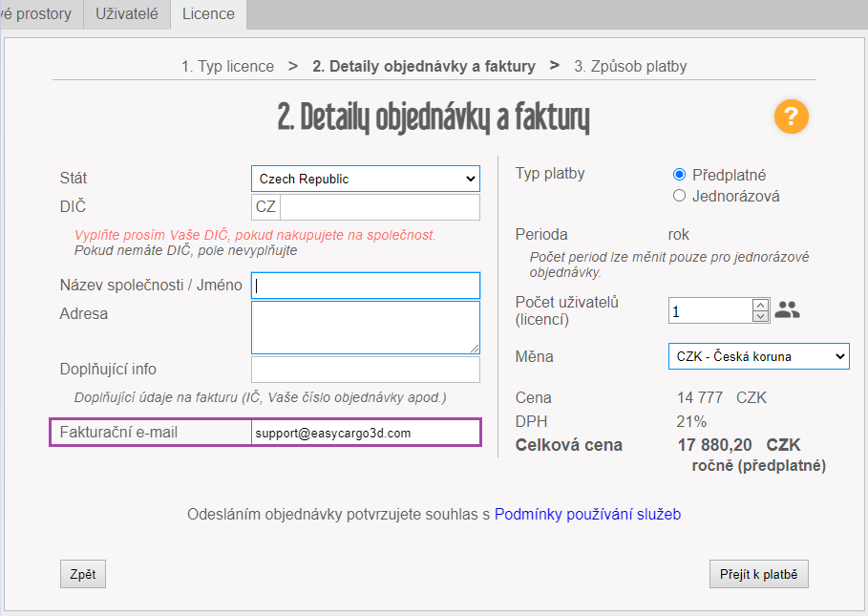Decrease number of users with down arrow
Screen dimensions: 868x616
click(x=760, y=316)
